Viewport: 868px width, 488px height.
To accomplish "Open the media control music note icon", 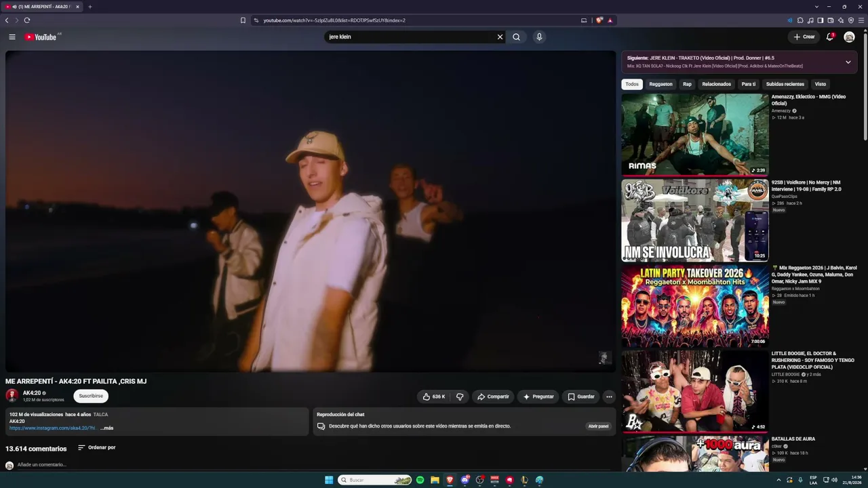I will click(x=810, y=20).
